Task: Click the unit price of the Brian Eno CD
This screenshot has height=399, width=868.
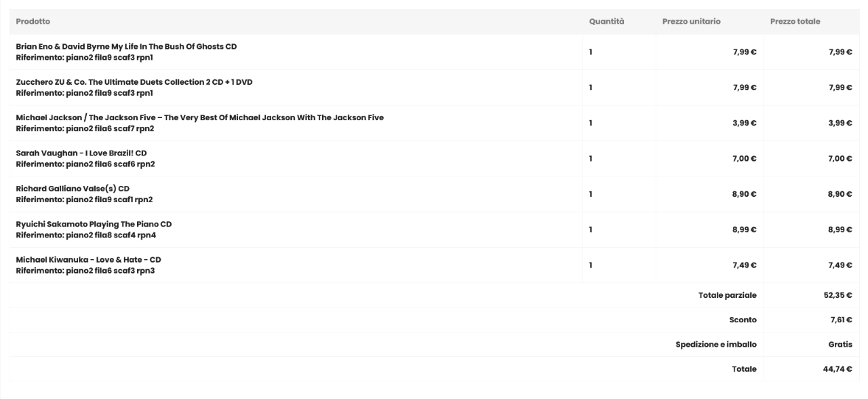Action: coord(745,52)
